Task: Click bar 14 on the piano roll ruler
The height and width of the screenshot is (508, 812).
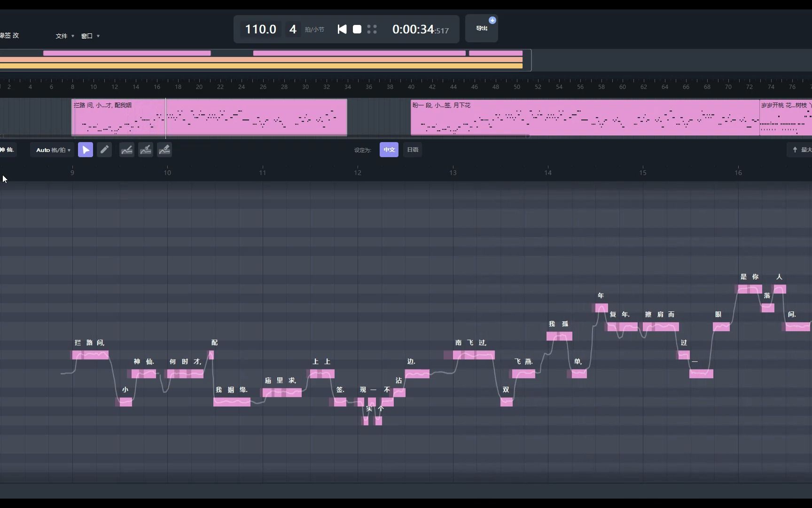Action: click(548, 173)
